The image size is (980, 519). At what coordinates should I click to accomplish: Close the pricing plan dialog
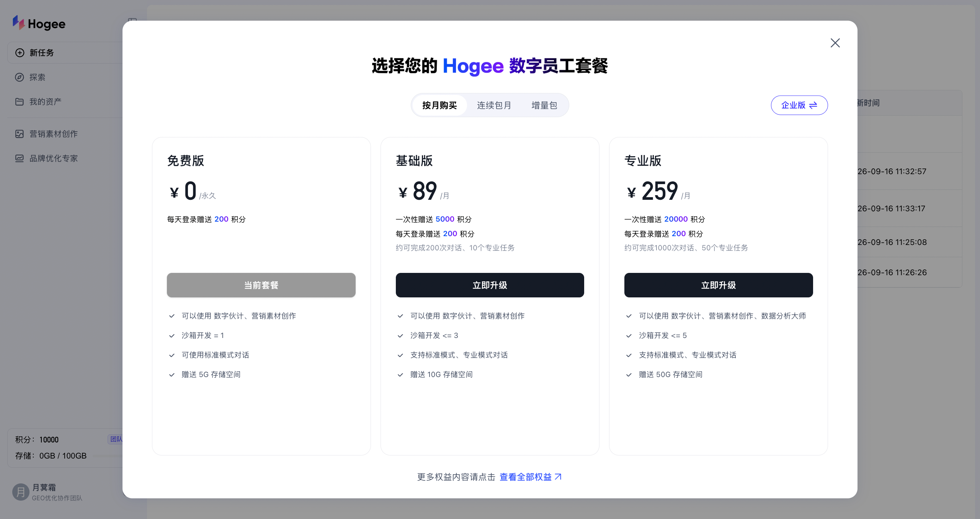click(835, 43)
